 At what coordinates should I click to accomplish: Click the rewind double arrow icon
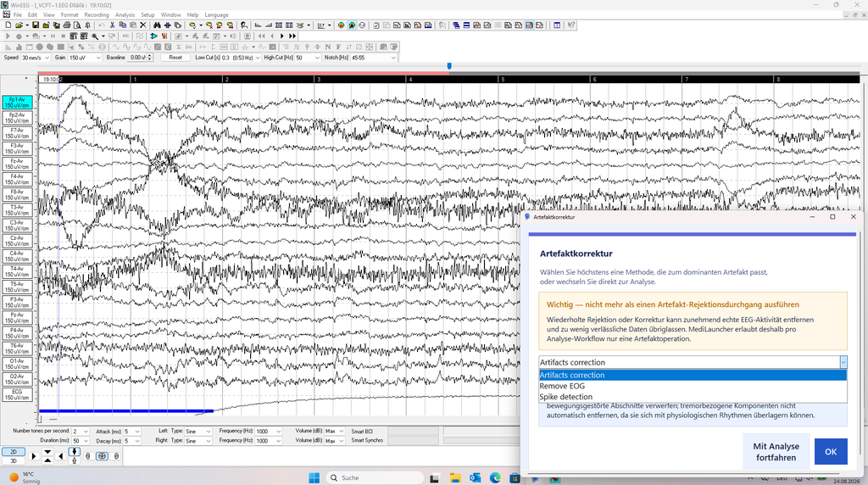click(x=261, y=36)
